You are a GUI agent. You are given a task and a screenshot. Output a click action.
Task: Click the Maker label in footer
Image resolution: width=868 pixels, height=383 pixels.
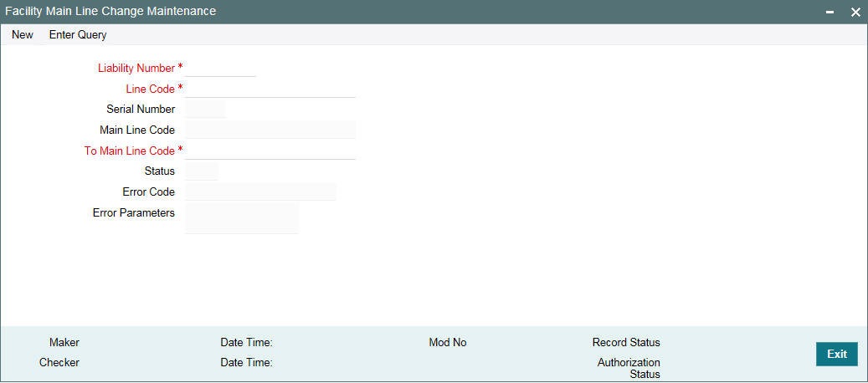(x=64, y=343)
